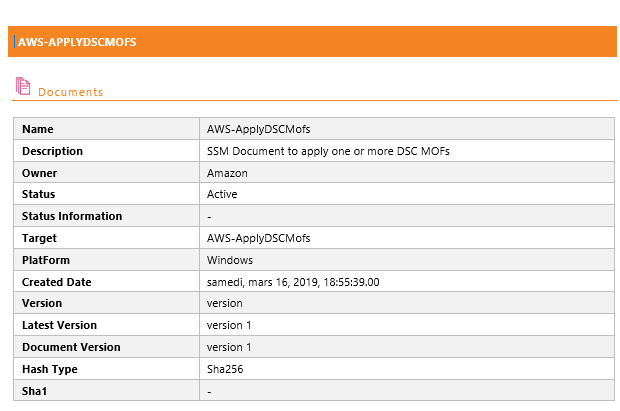The width and height of the screenshot is (620, 411).
Task: Select the Windows platform value
Action: (x=230, y=260)
